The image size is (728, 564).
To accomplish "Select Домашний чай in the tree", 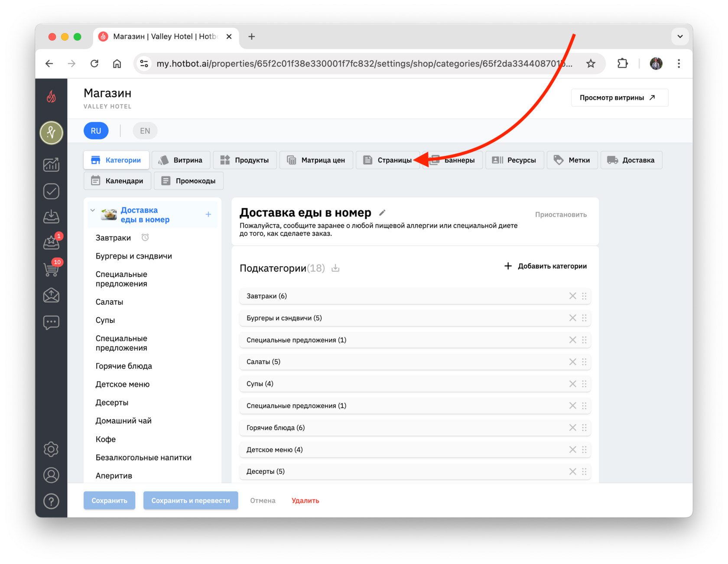I will (123, 421).
